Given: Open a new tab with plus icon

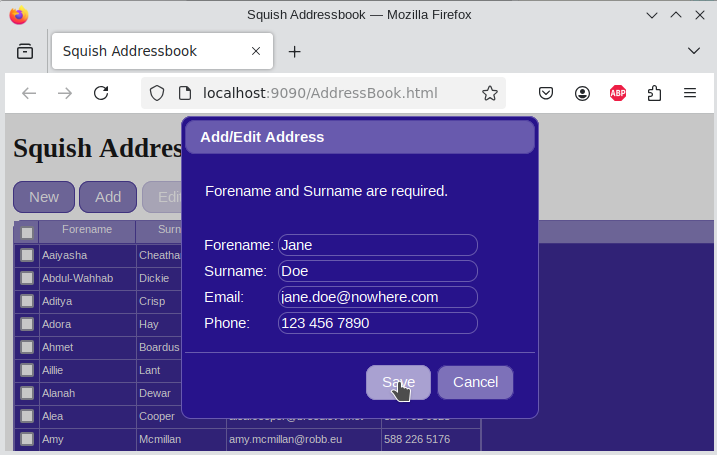Looking at the screenshot, I should pyautogui.click(x=294, y=52).
